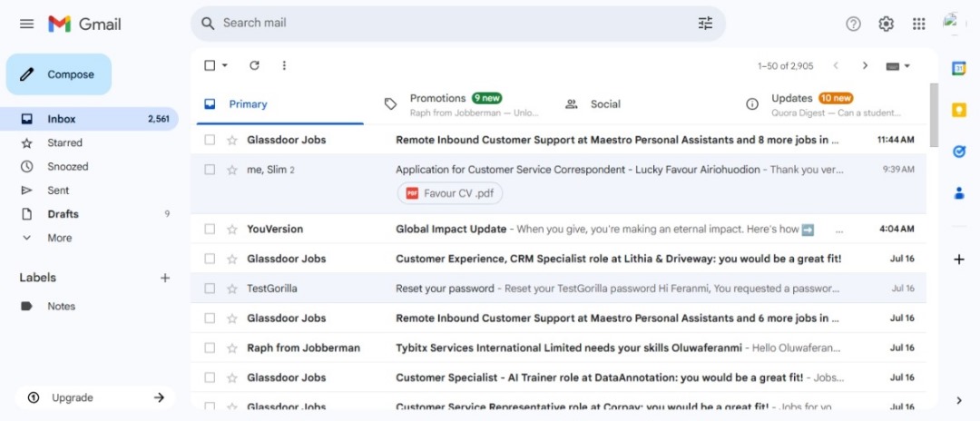
Task: Open the Support help icon
Action: point(853,24)
